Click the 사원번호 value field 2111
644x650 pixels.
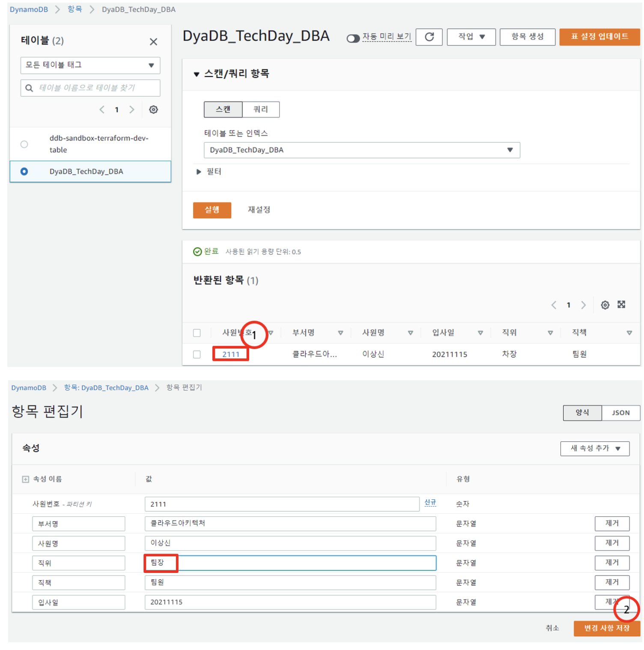282,504
